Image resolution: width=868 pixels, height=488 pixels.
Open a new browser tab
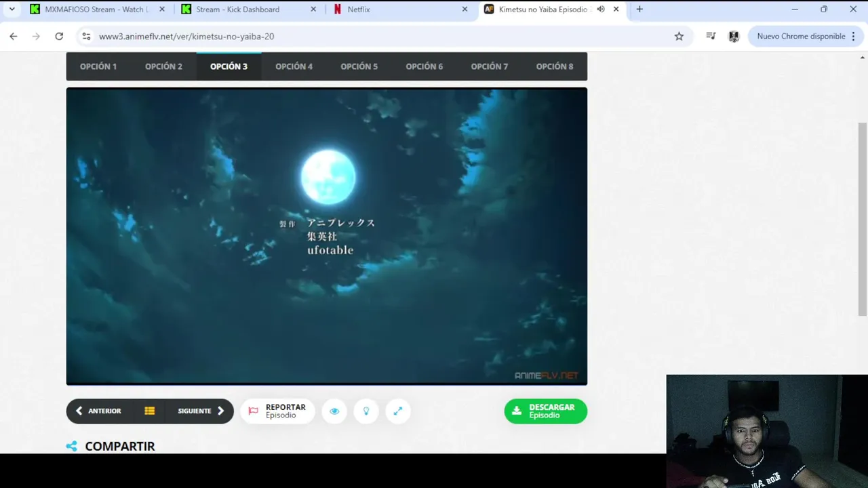pyautogui.click(x=639, y=9)
